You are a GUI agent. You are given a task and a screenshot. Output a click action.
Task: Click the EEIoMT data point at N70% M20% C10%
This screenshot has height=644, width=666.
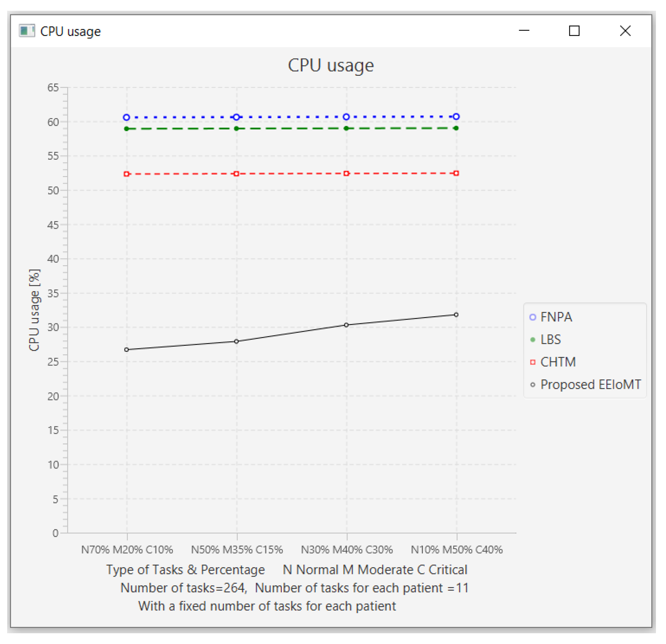126,350
